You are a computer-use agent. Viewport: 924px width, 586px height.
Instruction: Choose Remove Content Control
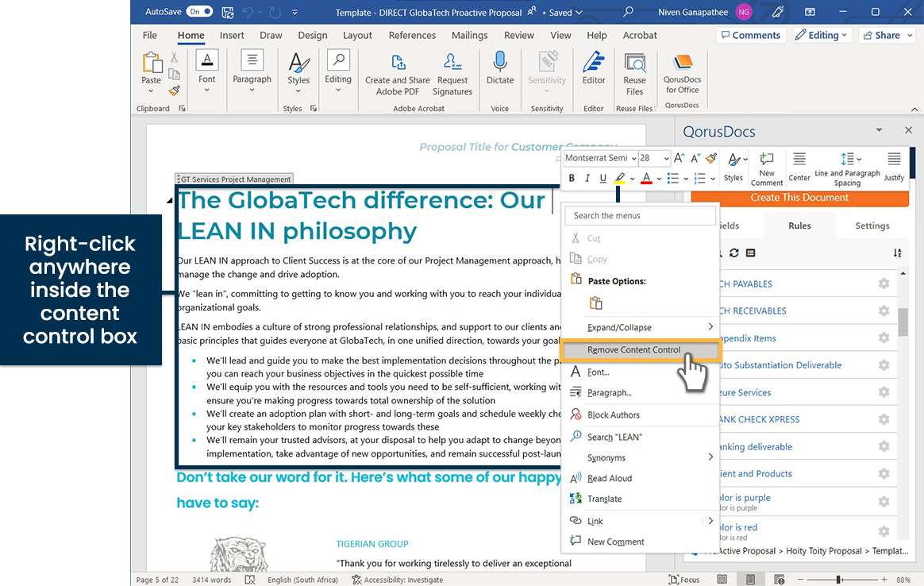coord(640,349)
